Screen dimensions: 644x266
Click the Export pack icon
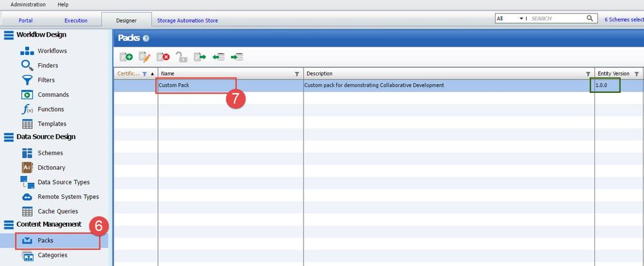[200, 57]
